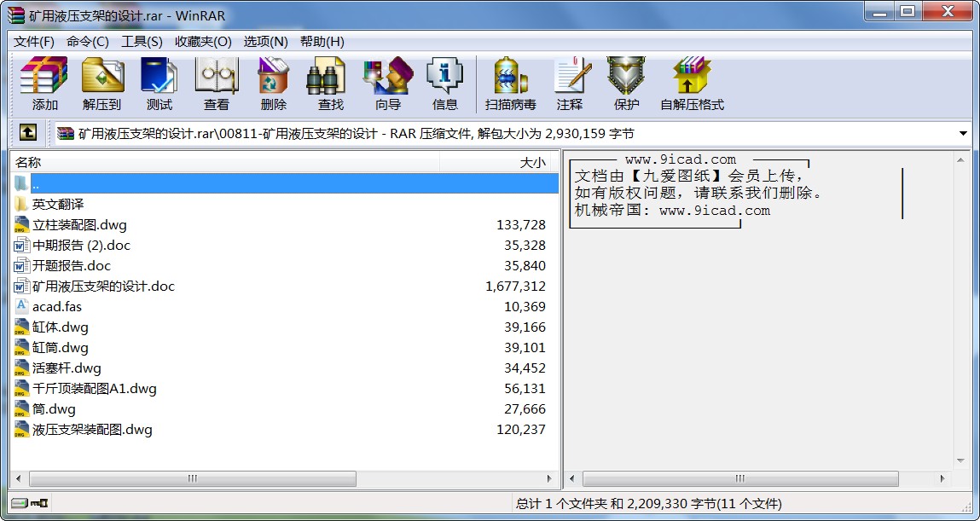980x521 pixels.
Task: Click the Add (添加) toolbar icon
Action: pos(44,84)
